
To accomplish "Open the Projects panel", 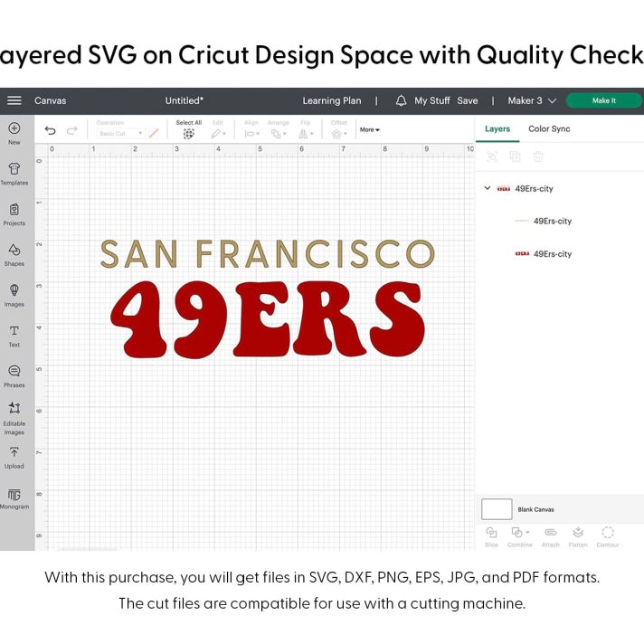I will (14, 214).
